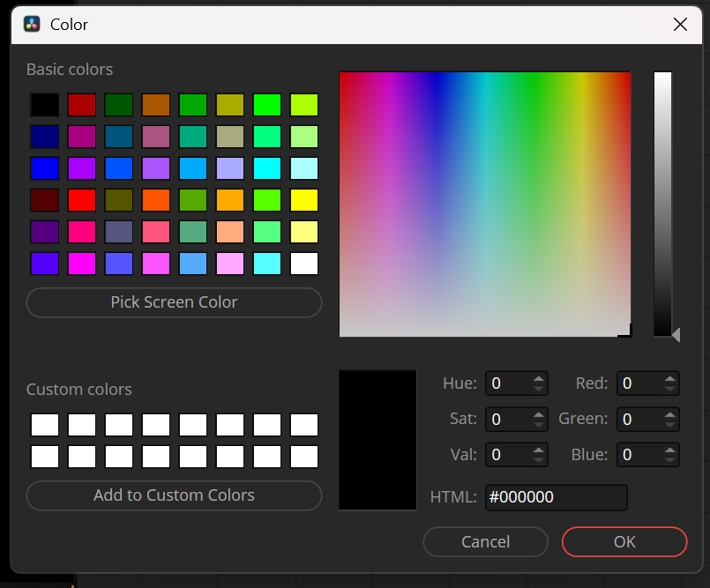710x588 pixels.
Task: Select the pure yellow basic color swatch
Action: click(304, 200)
